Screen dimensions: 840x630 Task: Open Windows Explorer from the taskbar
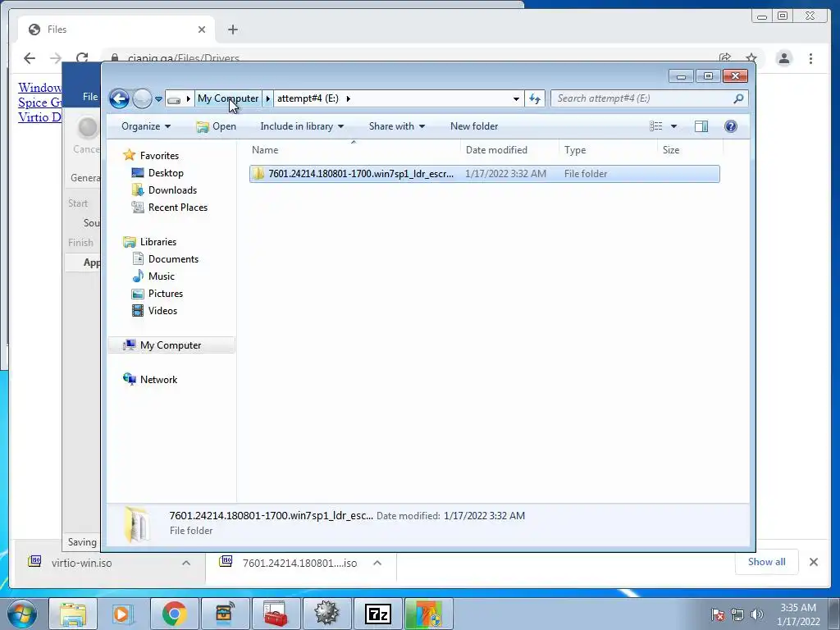coord(73,614)
